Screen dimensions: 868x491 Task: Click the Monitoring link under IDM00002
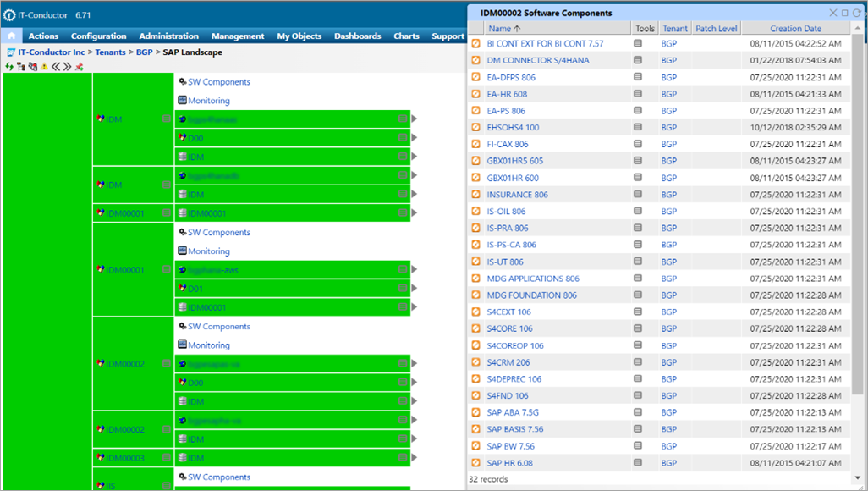pyautogui.click(x=208, y=345)
